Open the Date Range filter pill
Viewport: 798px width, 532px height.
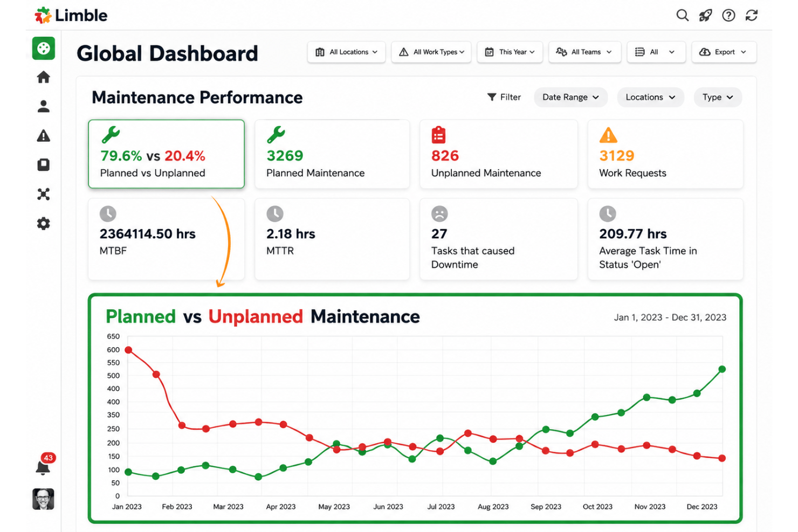pos(570,97)
